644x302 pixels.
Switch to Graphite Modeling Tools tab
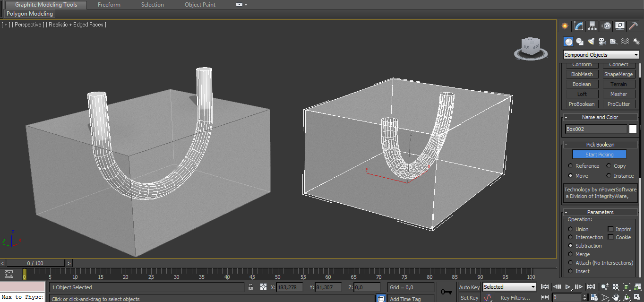click(46, 5)
